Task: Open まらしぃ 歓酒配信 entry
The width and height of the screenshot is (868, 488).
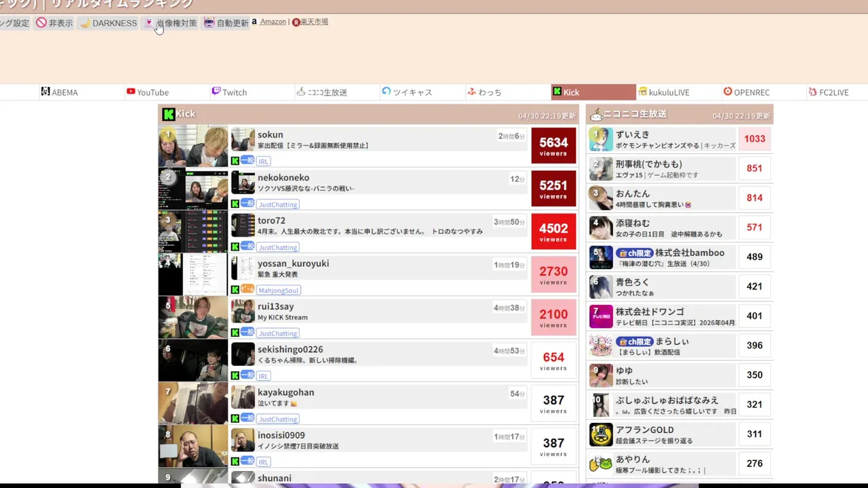Action: point(675,346)
